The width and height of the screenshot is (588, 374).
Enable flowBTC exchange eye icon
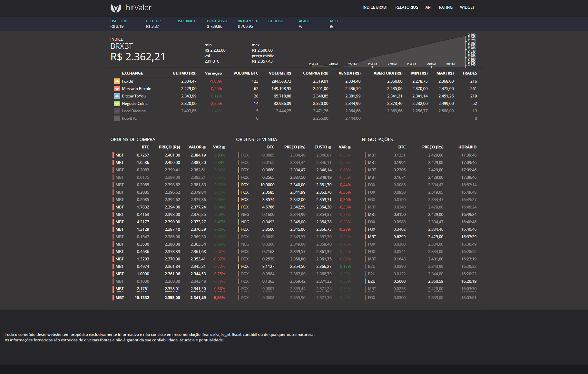[x=117, y=118]
